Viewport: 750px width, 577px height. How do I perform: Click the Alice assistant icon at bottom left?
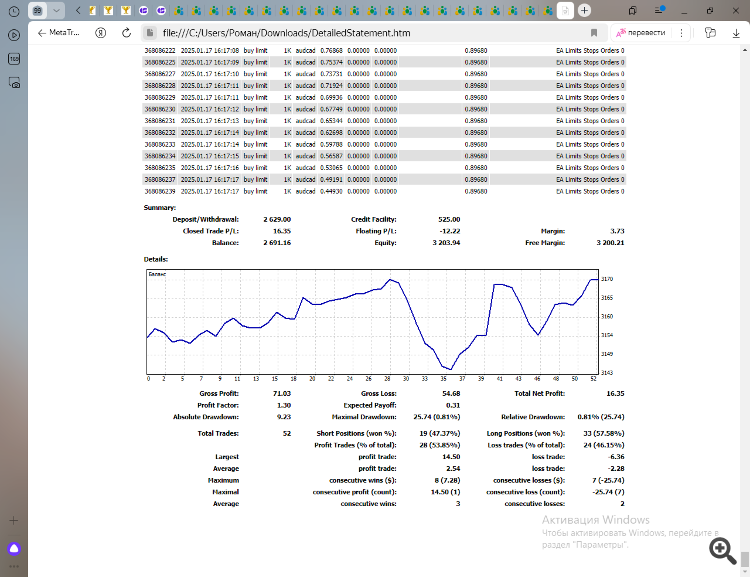coord(14,549)
